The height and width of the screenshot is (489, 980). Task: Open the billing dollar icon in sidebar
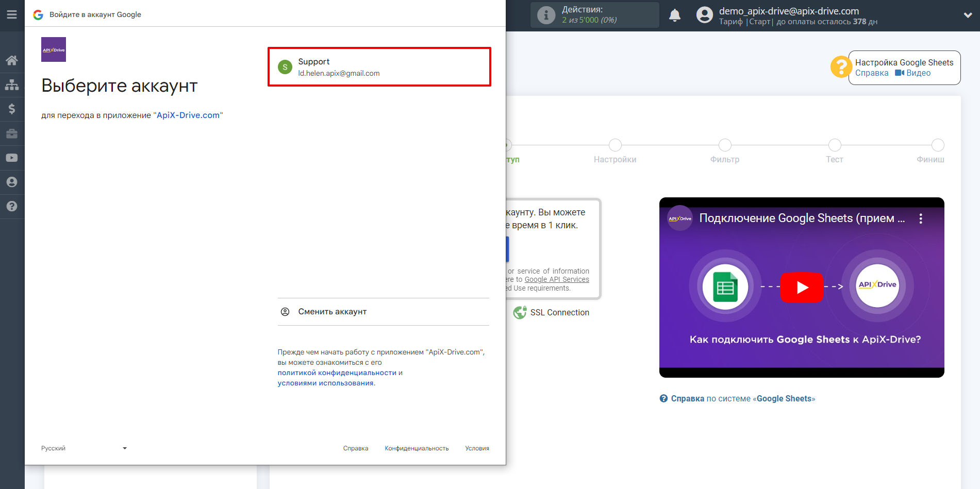(x=12, y=109)
